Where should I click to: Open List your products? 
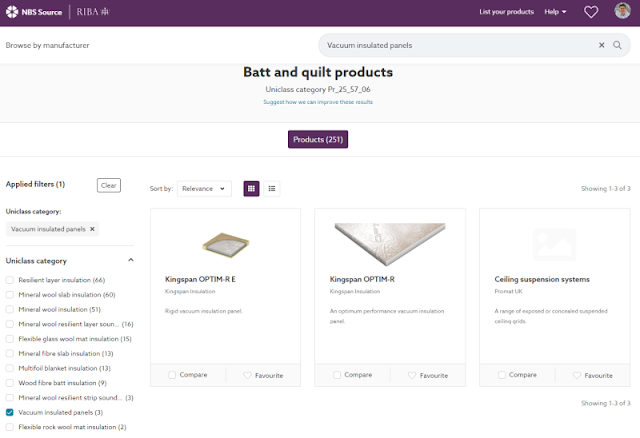pyautogui.click(x=507, y=12)
